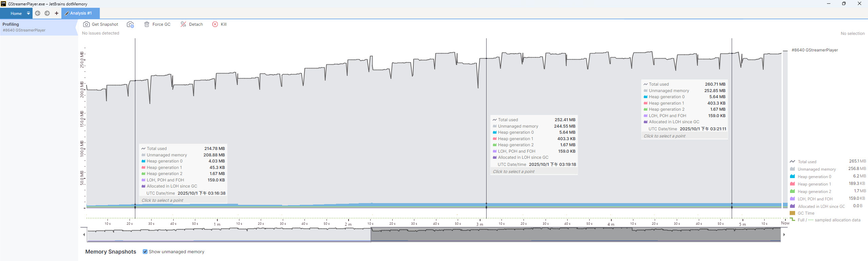This screenshot has height=261, width=868.
Task: Open the Home tab
Action: click(16, 14)
